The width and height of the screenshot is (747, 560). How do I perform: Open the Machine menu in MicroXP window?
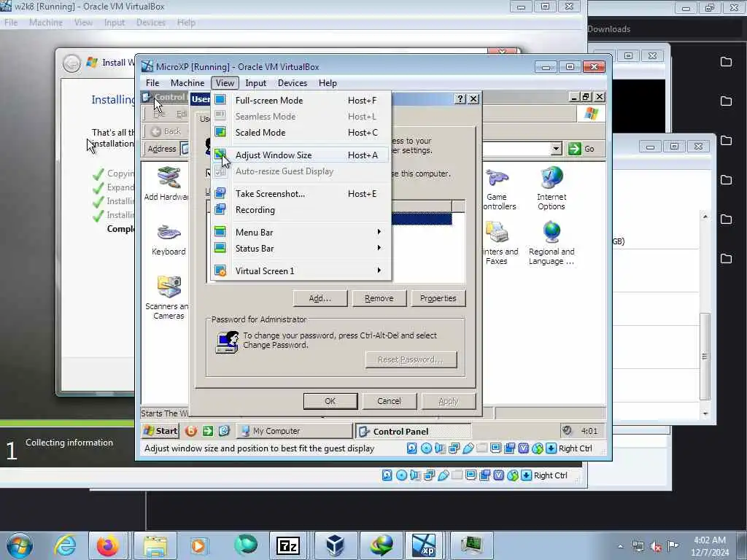[x=187, y=83]
